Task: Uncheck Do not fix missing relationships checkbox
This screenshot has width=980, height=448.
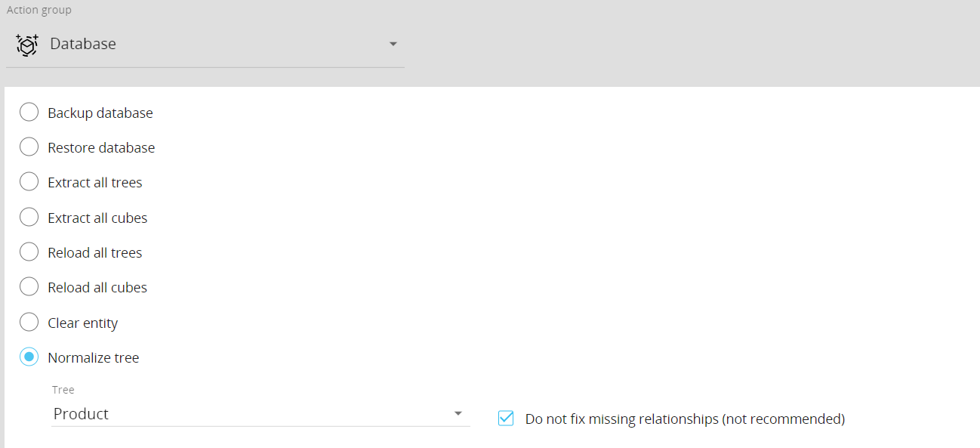Action: [506, 419]
